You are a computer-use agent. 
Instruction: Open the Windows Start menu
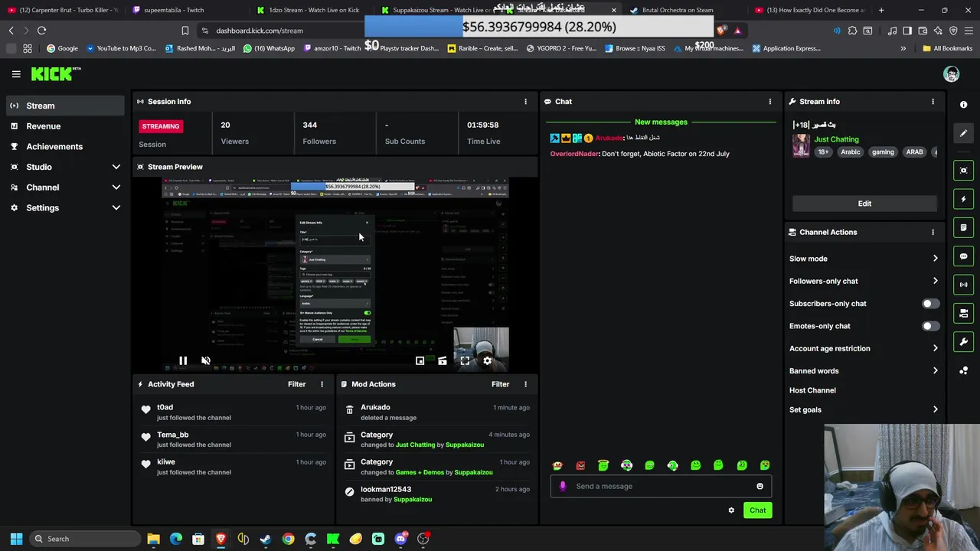16,539
